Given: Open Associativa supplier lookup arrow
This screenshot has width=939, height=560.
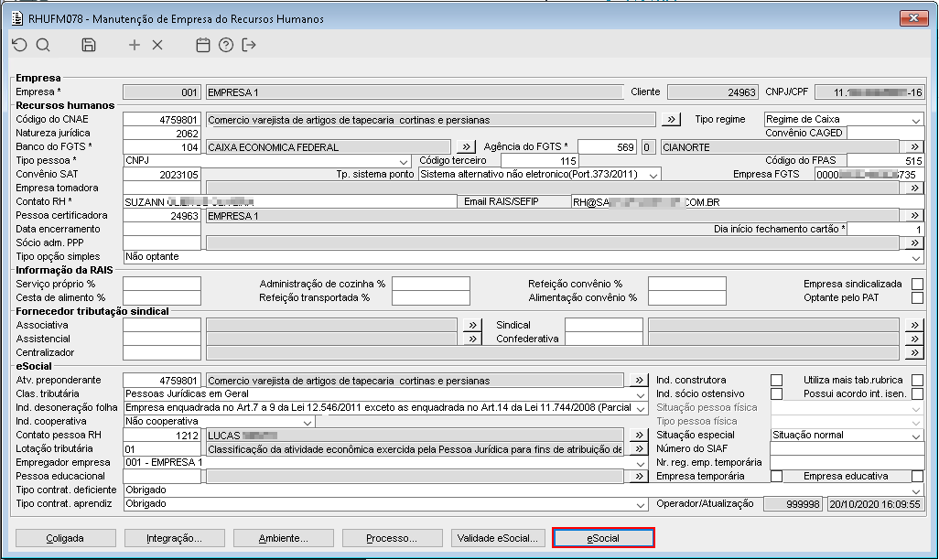Looking at the screenshot, I should click(x=472, y=325).
